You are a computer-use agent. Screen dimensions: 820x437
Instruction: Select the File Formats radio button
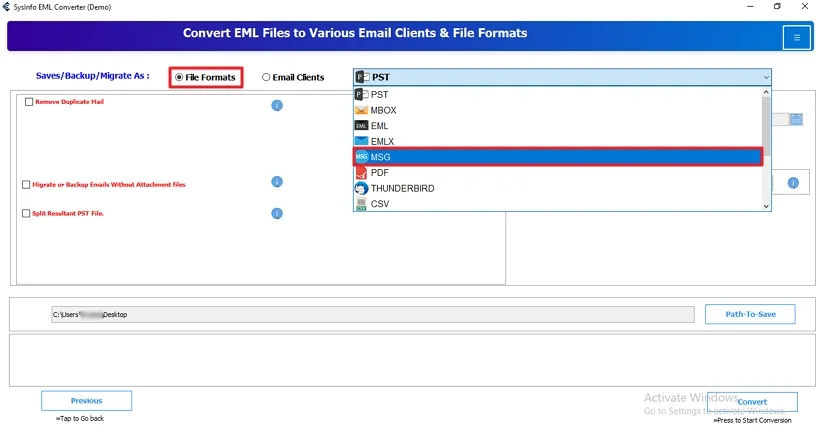pos(179,77)
